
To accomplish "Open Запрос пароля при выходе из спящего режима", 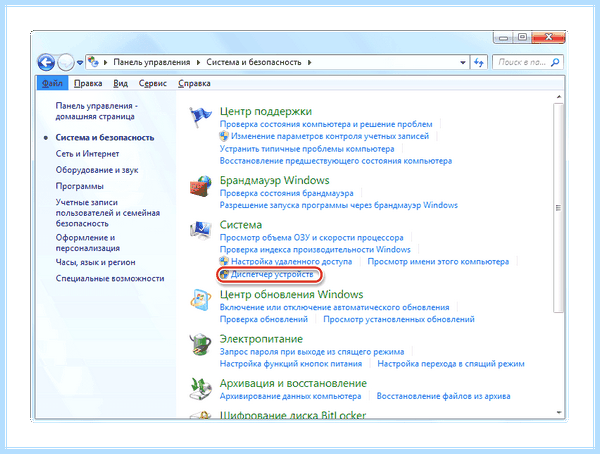I will (x=312, y=351).
